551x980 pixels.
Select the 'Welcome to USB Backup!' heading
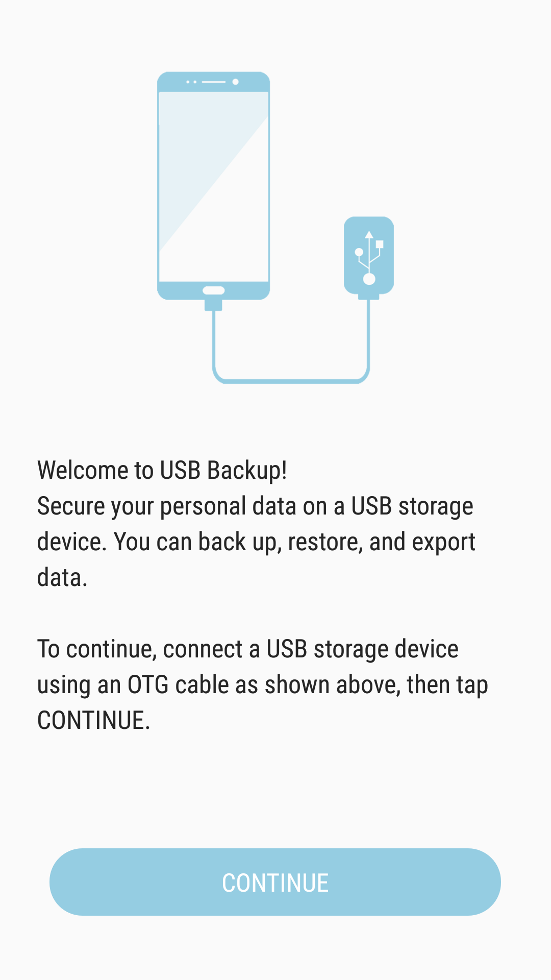click(162, 470)
